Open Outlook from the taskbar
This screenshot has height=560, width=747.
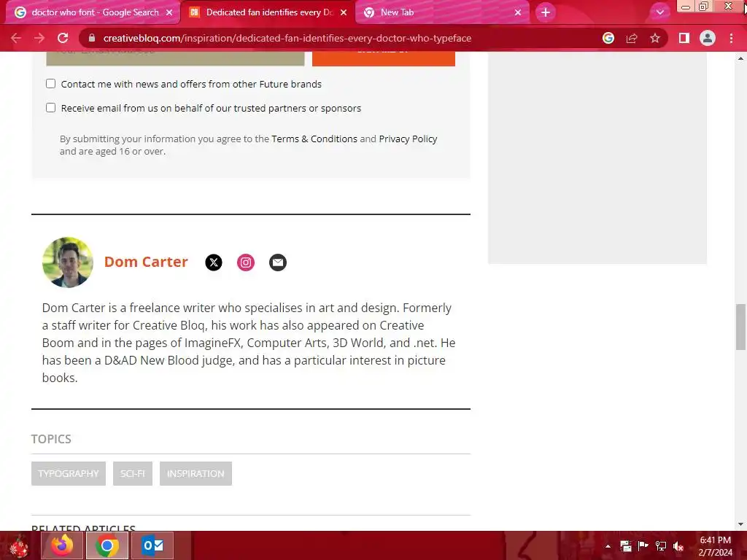pos(152,545)
